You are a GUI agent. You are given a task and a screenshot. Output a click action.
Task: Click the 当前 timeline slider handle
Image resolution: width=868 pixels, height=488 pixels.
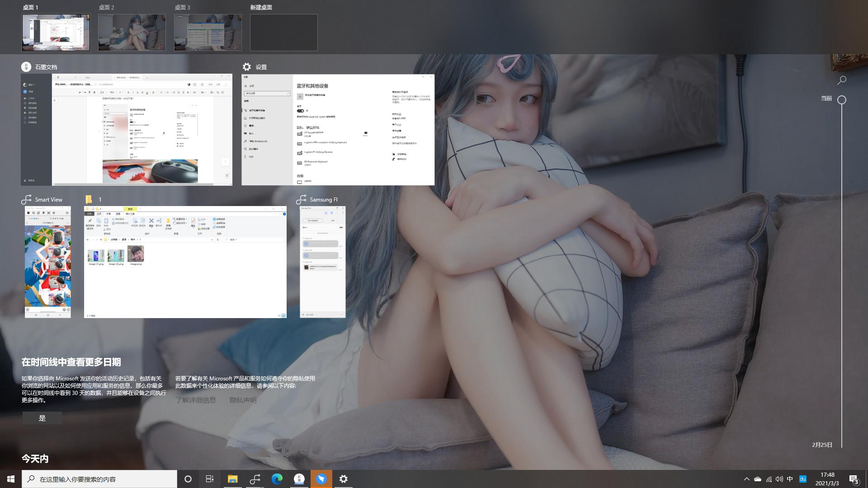[x=842, y=100]
